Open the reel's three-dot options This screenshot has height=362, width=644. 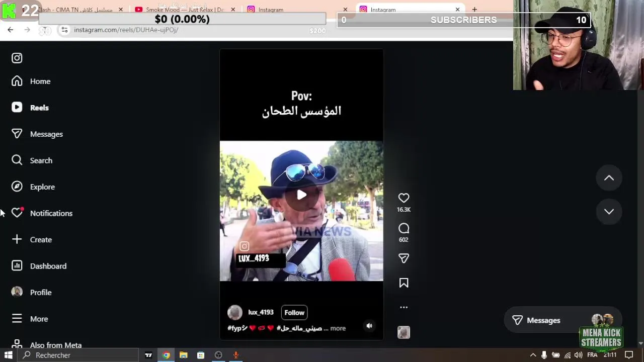(x=404, y=307)
